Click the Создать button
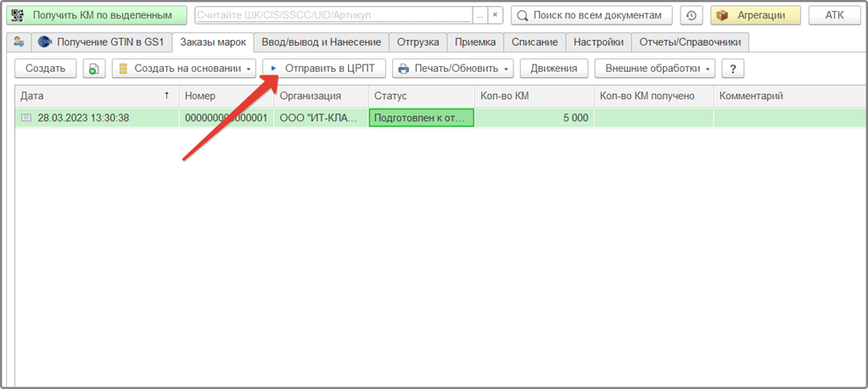The width and height of the screenshot is (868, 389). coord(45,69)
